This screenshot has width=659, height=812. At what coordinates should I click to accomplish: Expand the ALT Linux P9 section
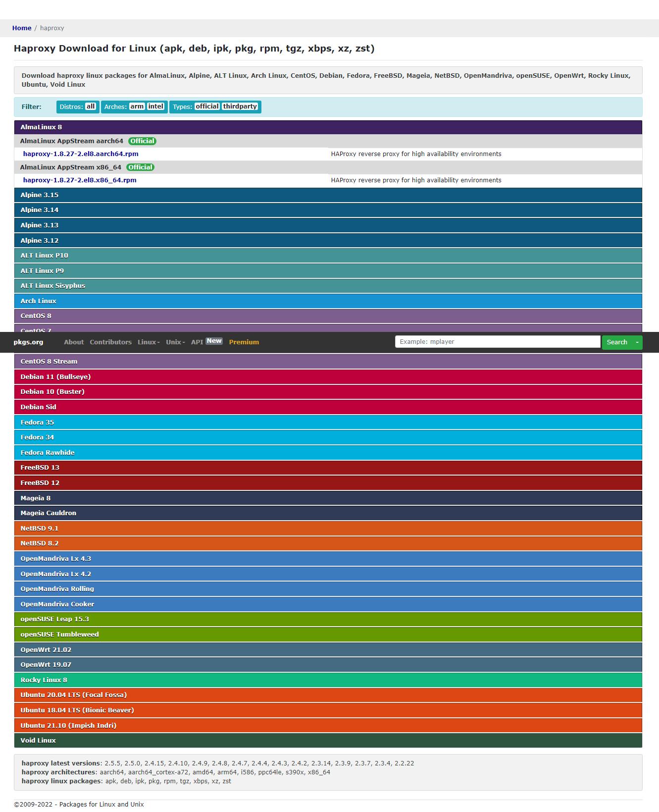pyautogui.click(x=328, y=271)
